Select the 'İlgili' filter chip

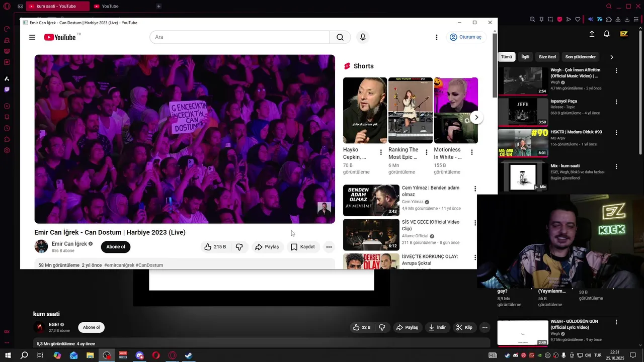pyautogui.click(x=525, y=57)
